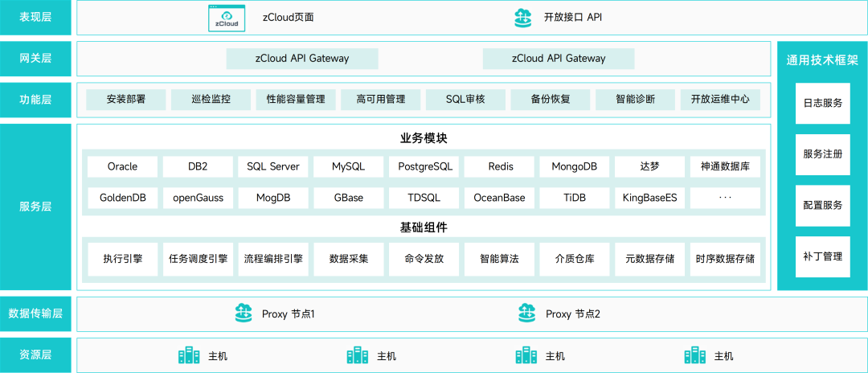The image size is (868, 373).
Task: Select the 数据传输层 layer label
Action: pyautogui.click(x=35, y=314)
